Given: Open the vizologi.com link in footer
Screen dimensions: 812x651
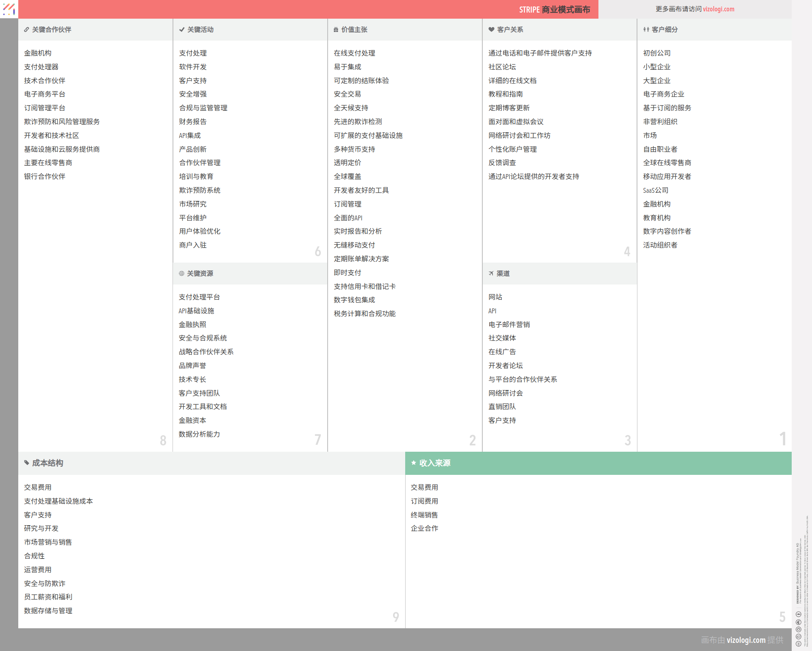Looking at the screenshot, I should click(x=746, y=640).
